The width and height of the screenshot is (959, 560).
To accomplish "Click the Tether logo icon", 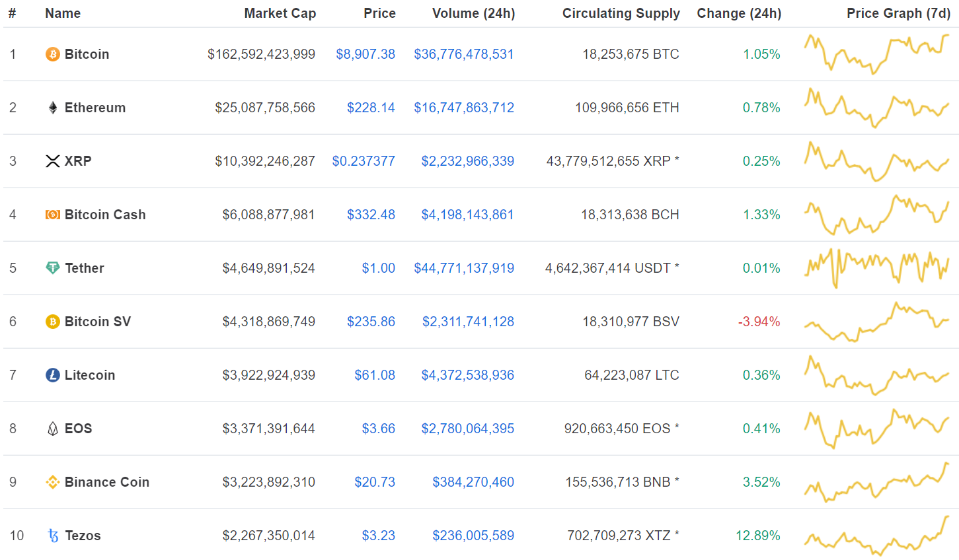I will point(53,268).
